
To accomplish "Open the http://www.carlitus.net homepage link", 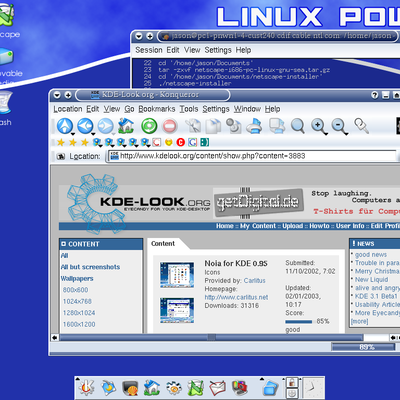I will point(236,297).
